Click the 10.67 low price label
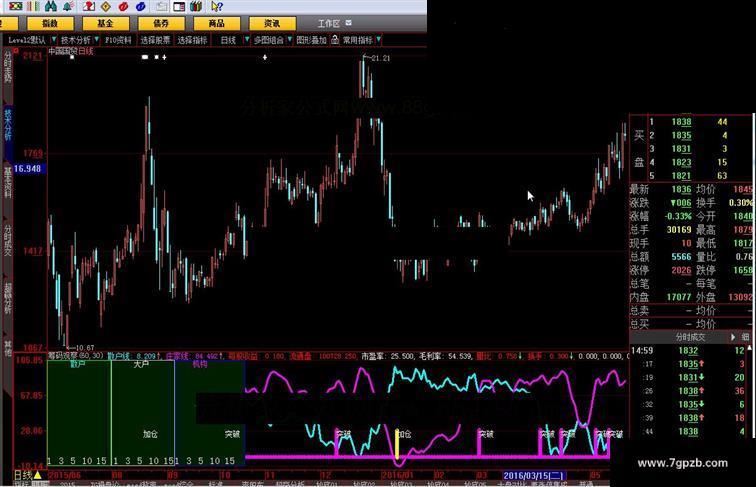This screenshot has width=756, height=487. (x=85, y=348)
